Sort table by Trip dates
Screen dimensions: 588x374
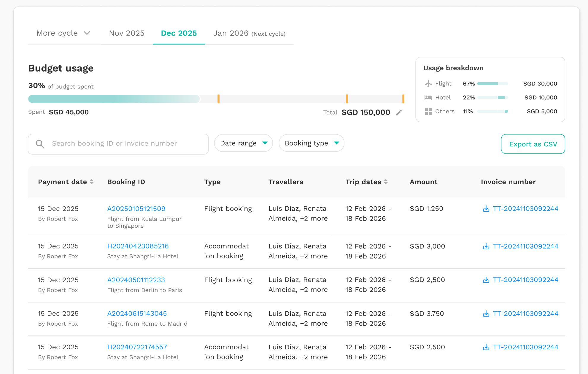coord(386,182)
